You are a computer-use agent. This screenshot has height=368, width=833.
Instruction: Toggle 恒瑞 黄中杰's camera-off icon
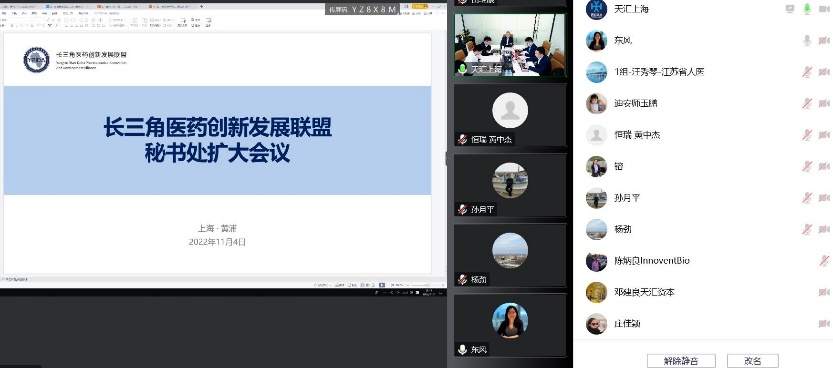[x=824, y=135]
